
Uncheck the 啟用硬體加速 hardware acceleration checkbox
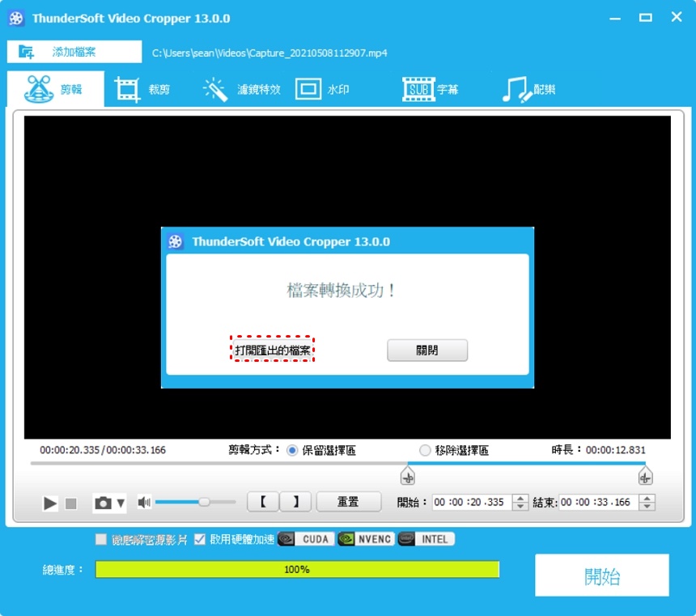coord(200,539)
